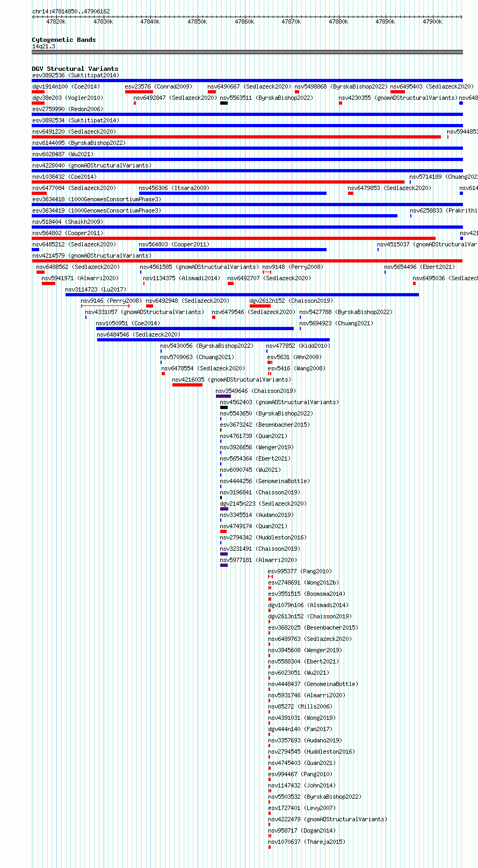
Task: Click nsv9148 (Perry2008) label
Action: [293, 267]
